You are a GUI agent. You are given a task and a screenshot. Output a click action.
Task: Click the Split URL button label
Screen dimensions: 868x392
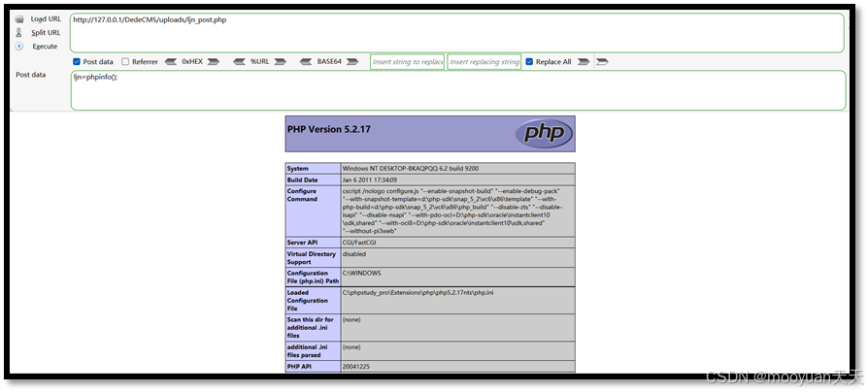coord(46,33)
